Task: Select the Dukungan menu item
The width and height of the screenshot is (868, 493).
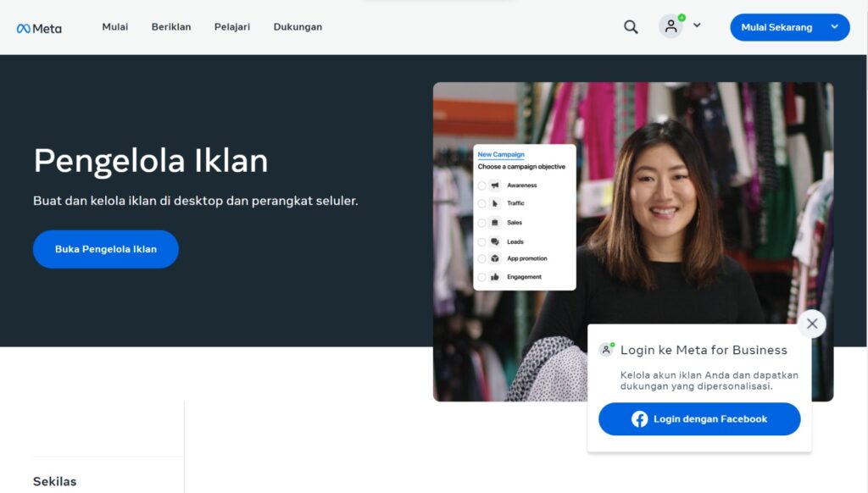Action: tap(298, 26)
